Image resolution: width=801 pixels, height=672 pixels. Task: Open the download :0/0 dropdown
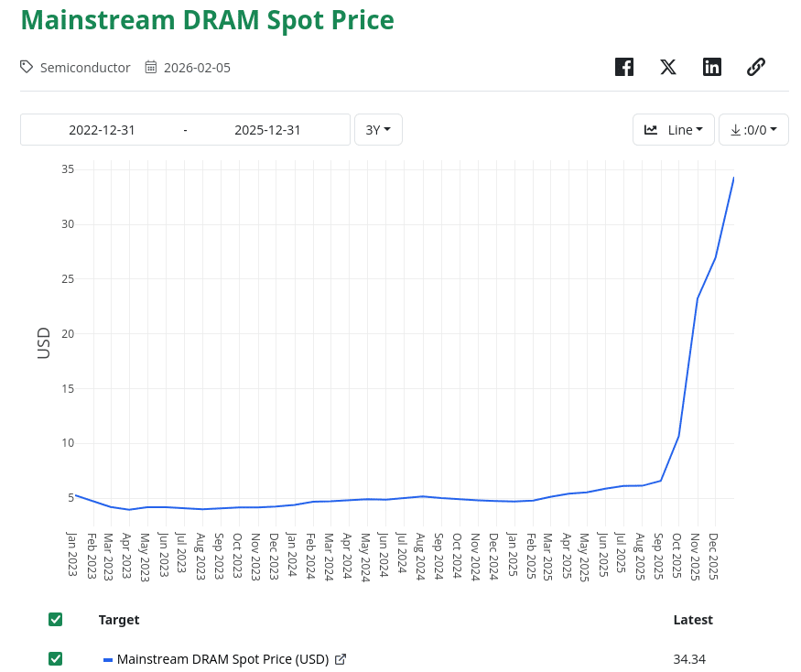coord(753,130)
